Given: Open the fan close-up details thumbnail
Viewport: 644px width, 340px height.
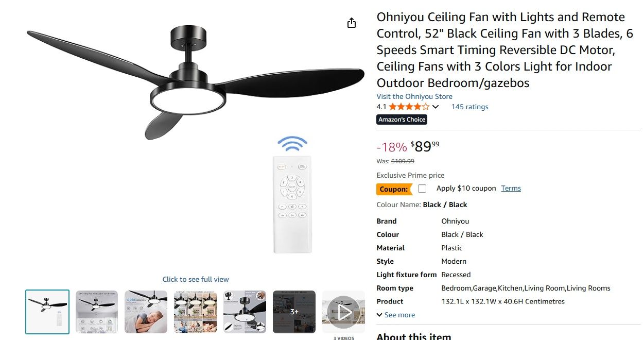Looking at the screenshot, I should [245, 312].
